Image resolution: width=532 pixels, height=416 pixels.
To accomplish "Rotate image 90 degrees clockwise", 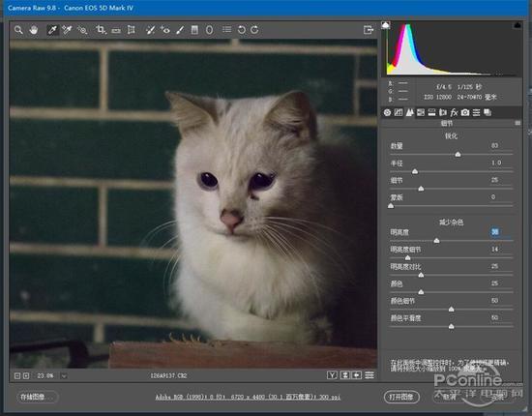I will point(254,30).
